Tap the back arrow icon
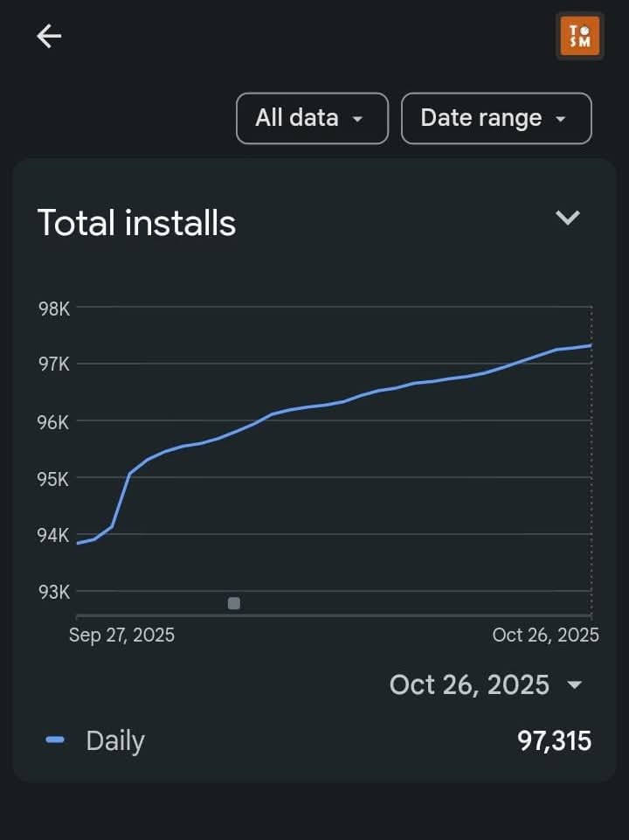629x840 pixels. pos(49,36)
